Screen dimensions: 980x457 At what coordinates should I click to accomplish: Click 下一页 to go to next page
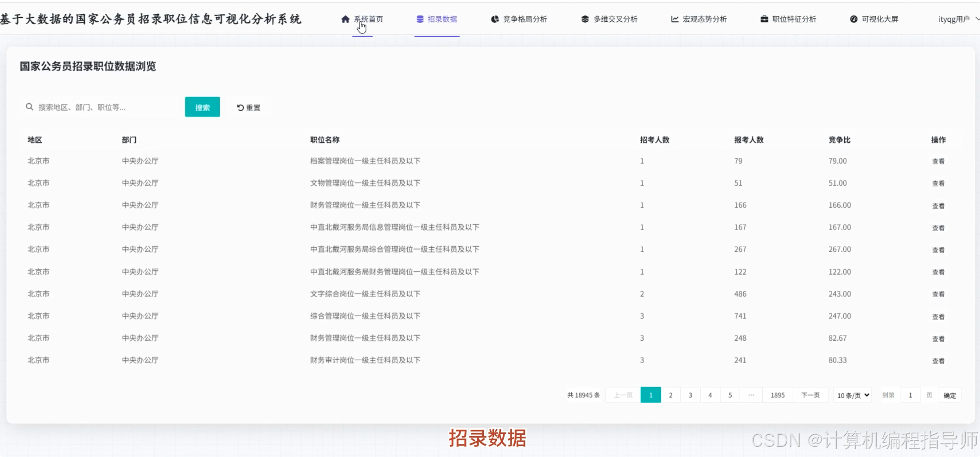coord(810,395)
